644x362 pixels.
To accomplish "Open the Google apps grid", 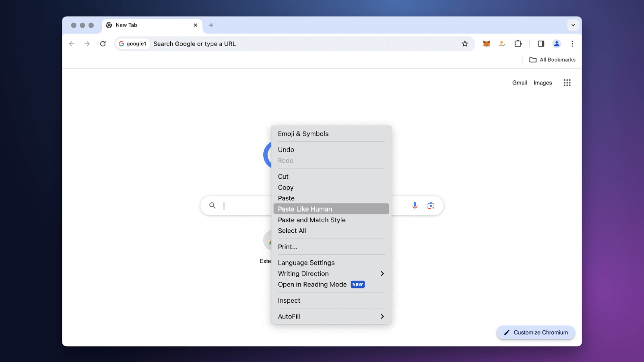I will [x=567, y=83].
